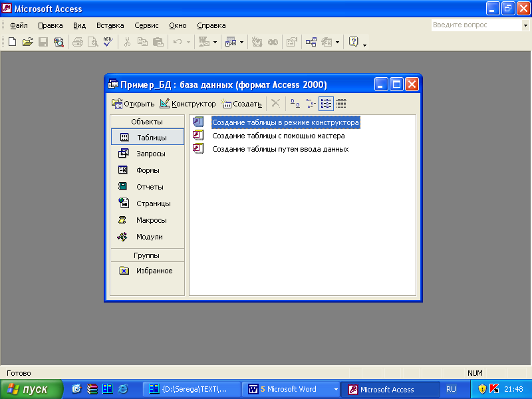The height and width of the screenshot is (399, 532).
Task: Switch to List view button
Action: click(x=326, y=104)
